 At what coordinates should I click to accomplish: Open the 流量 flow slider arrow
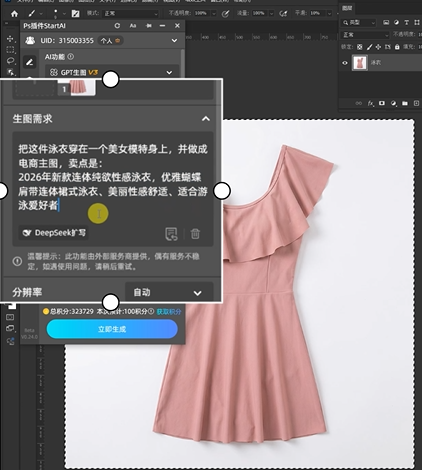[x=272, y=14]
